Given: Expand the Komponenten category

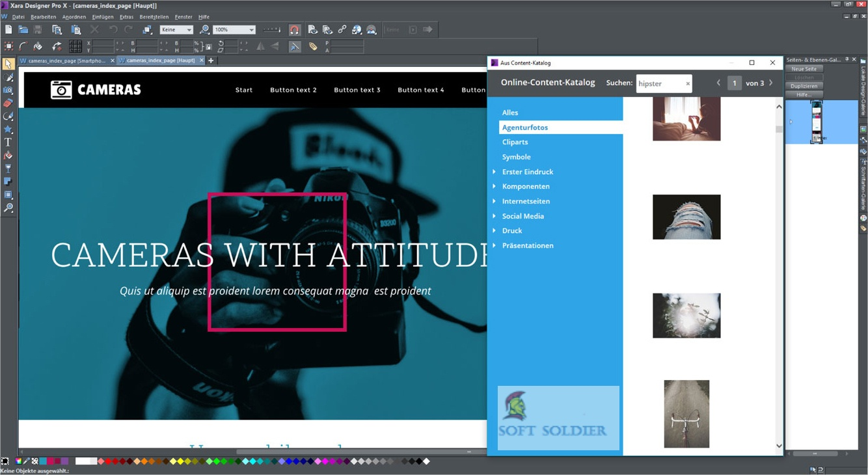Looking at the screenshot, I should [x=495, y=186].
